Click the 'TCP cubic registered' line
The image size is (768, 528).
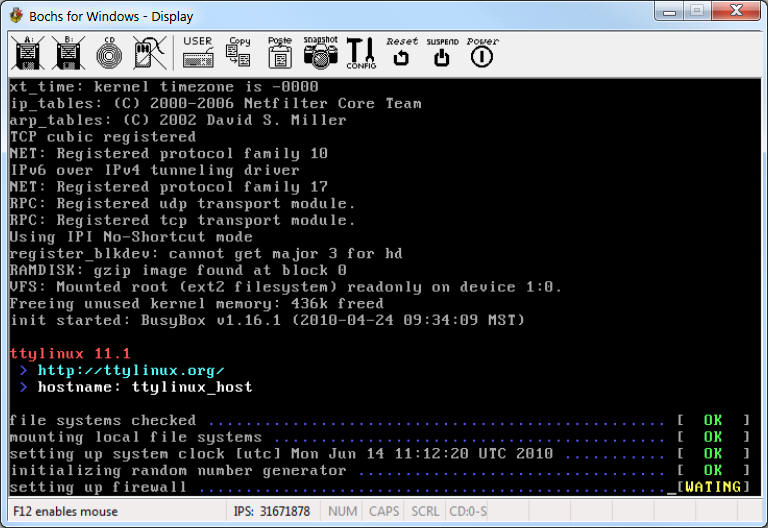coord(103,137)
